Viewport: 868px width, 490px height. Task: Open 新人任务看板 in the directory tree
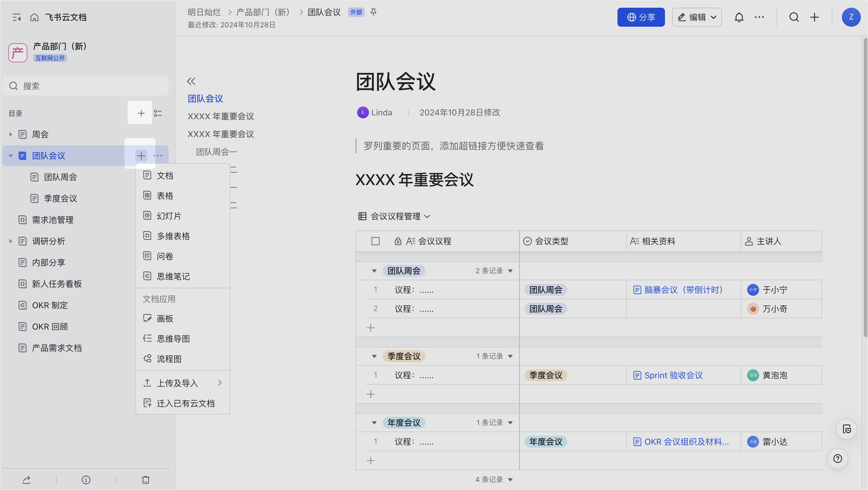click(57, 284)
